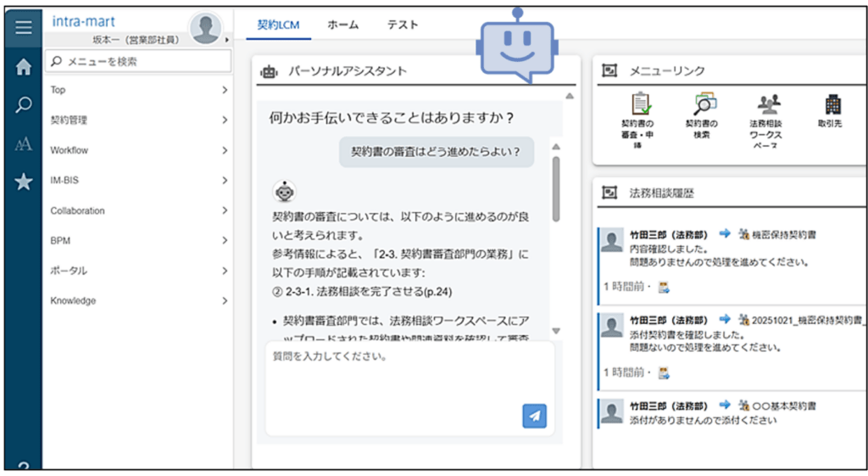Click the avatar of the 機密保持契約書 entry

(612, 240)
